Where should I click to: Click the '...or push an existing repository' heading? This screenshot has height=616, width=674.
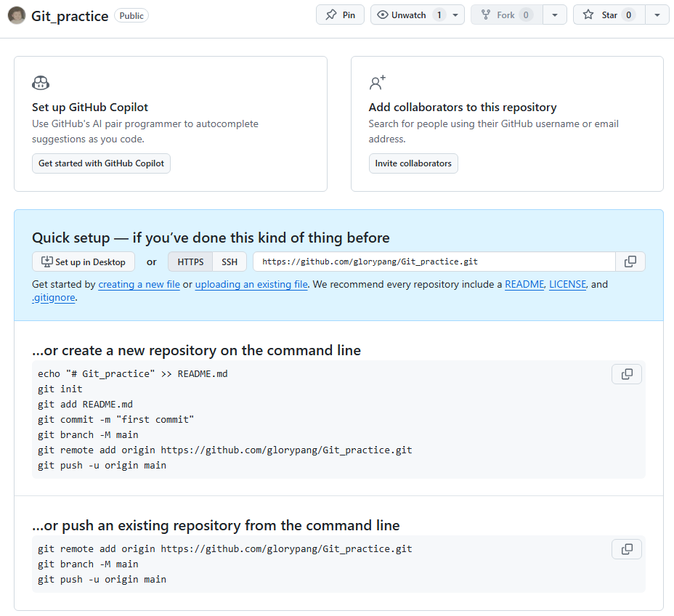tap(216, 525)
